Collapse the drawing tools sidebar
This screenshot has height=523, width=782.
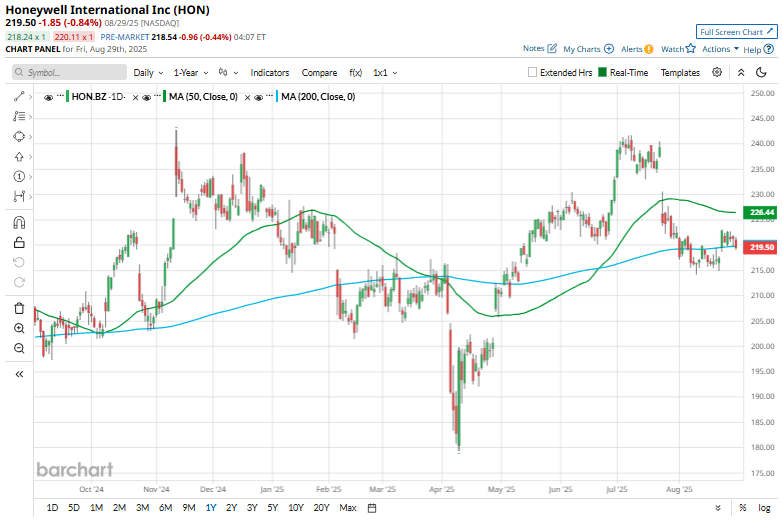pos(19,374)
